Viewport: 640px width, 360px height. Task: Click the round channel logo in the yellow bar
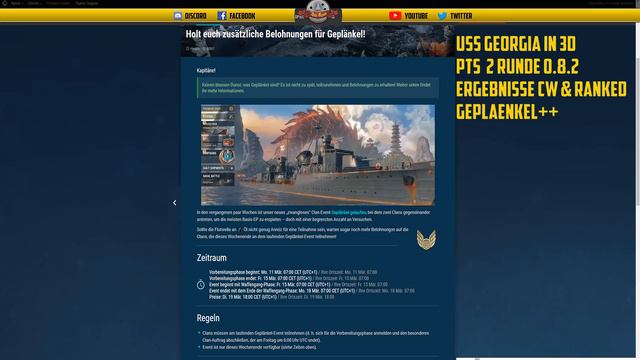[x=318, y=12]
